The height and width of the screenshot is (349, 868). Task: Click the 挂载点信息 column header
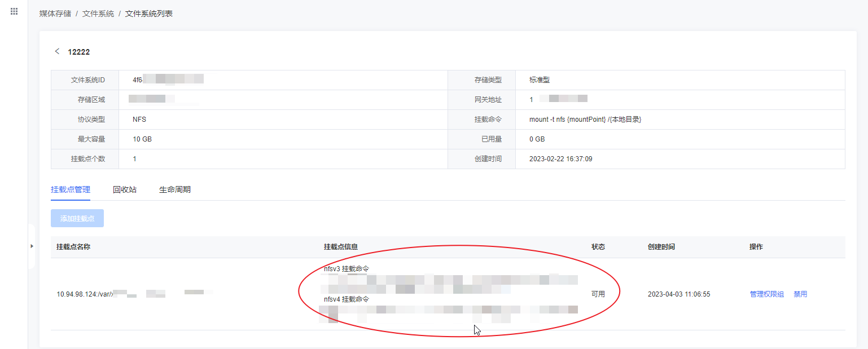tap(341, 247)
